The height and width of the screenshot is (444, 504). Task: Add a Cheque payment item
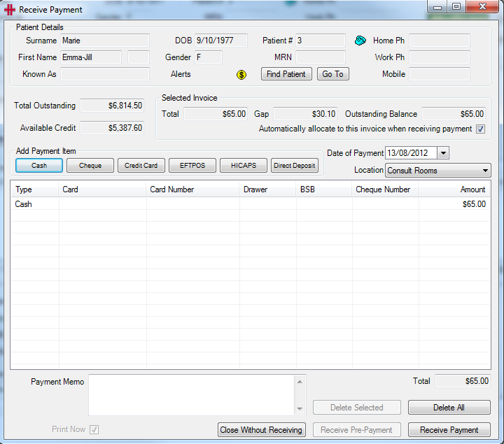click(x=90, y=166)
